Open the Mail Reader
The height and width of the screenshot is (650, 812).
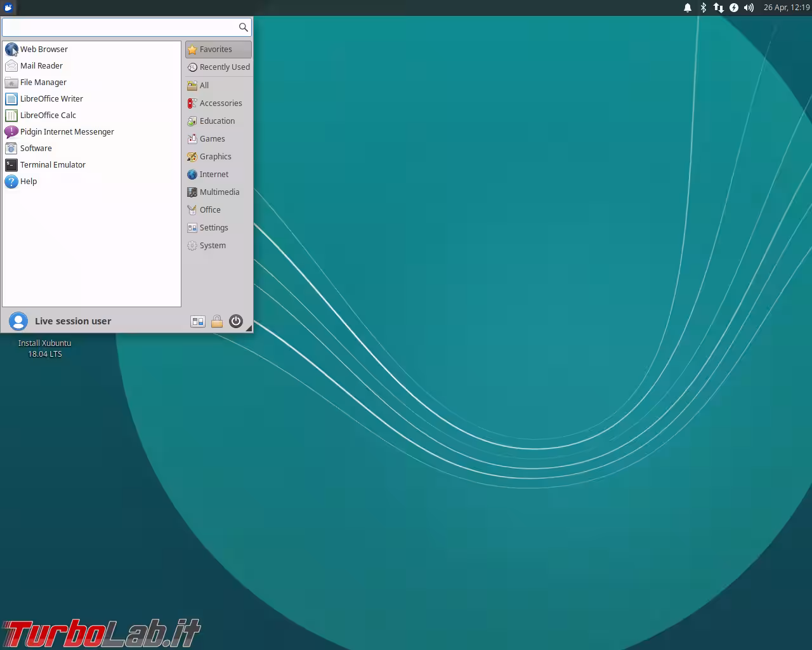(x=41, y=65)
